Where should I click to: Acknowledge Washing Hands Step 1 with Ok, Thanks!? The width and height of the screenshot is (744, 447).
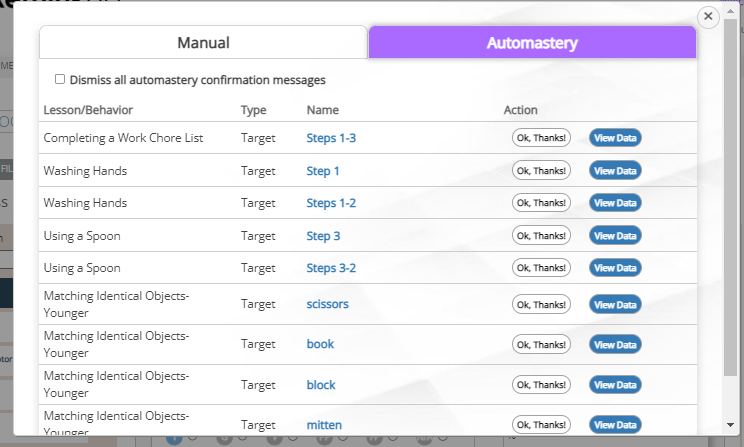pyautogui.click(x=541, y=171)
